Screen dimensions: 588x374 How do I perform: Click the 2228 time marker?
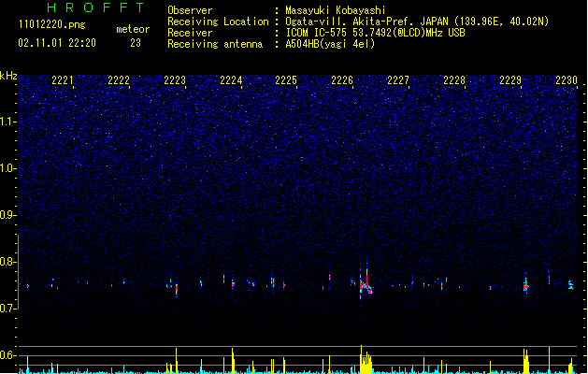pos(454,80)
